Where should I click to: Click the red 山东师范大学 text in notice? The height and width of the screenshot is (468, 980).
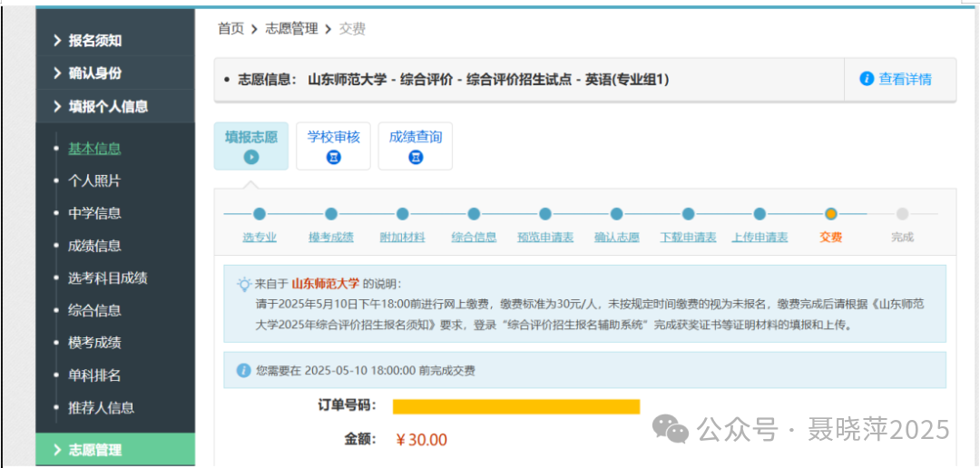tap(326, 284)
